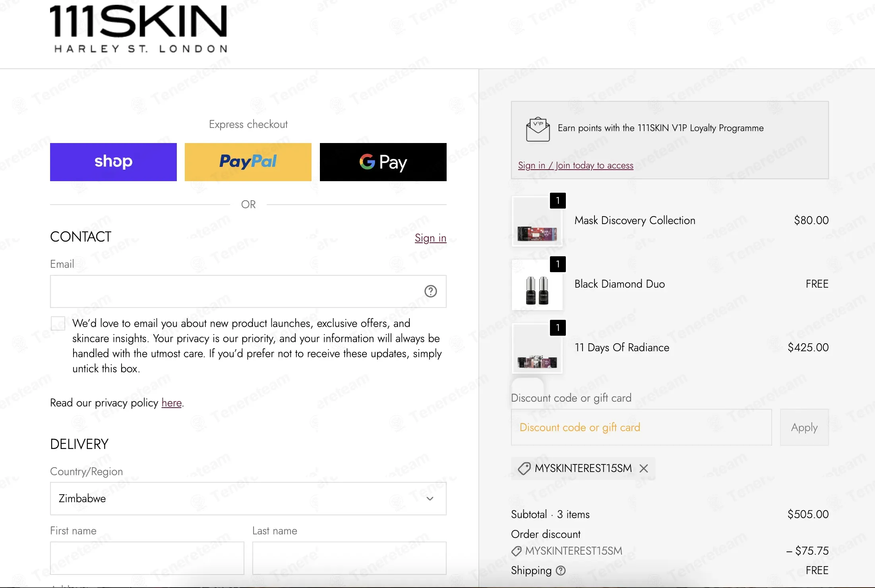
Task: Click the 'Mask Discovery Collection' product name
Action: [x=635, y=220]
